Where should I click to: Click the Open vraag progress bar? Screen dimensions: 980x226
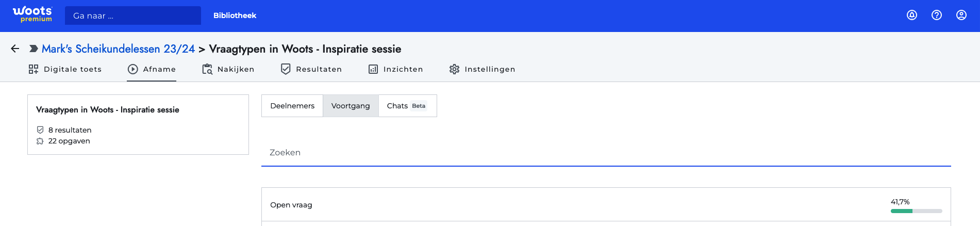917,211
